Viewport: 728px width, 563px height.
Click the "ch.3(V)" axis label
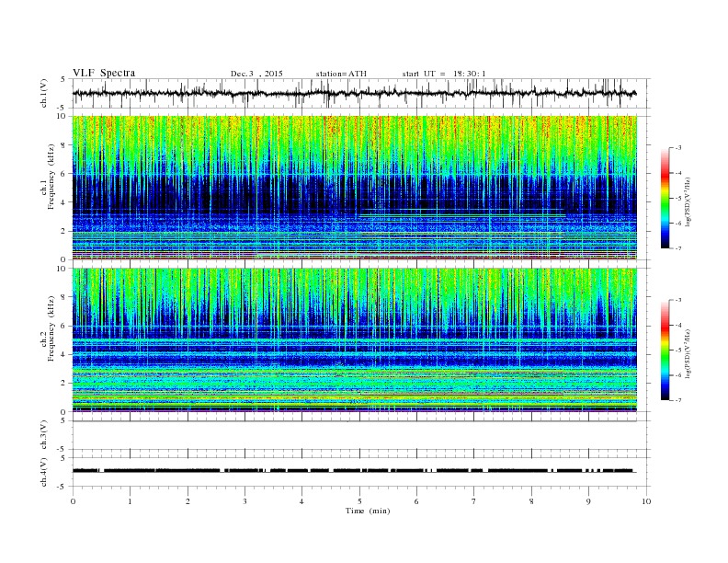[44, 435]
